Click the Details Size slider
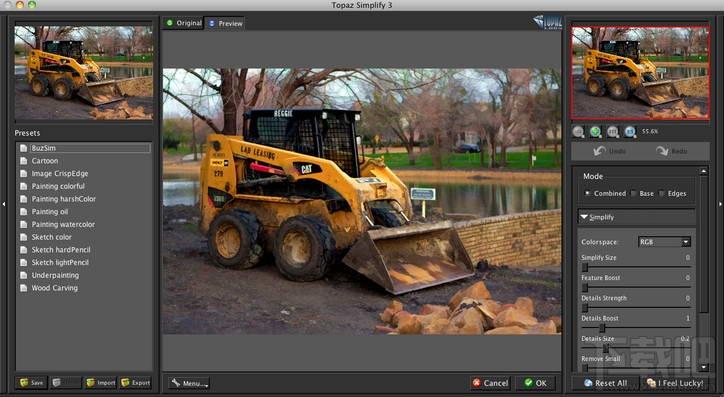724x397 pixels. (636, 349)
